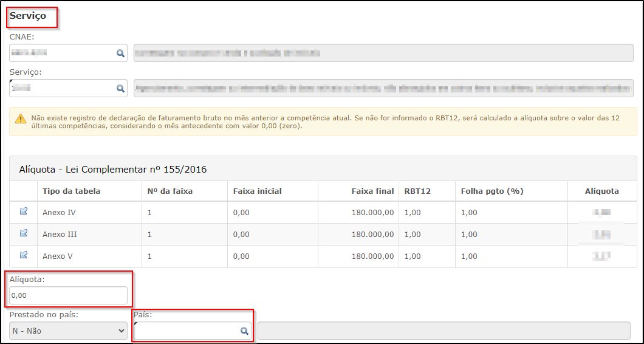This screenshot has width=644, height=344.
Task: Click the CNAE description read-only field
Action: (383, 53)
